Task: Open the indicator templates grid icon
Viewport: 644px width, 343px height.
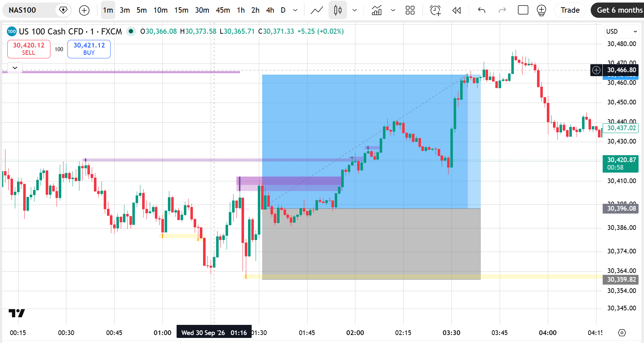Action: 410,10
